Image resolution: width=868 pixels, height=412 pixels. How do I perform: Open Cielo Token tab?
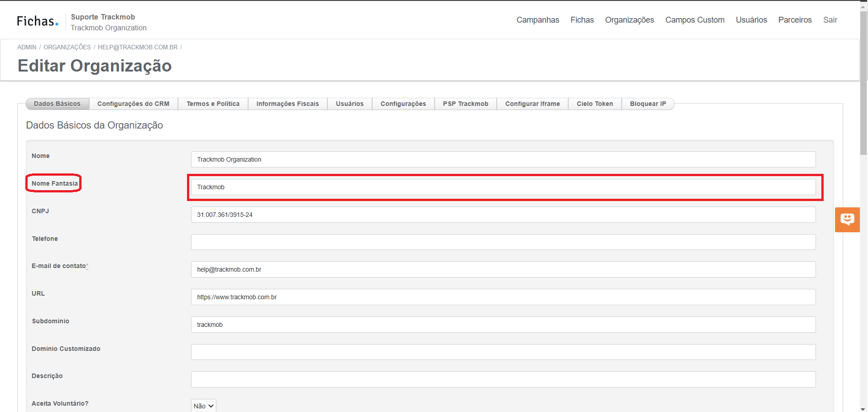point(595,104)
